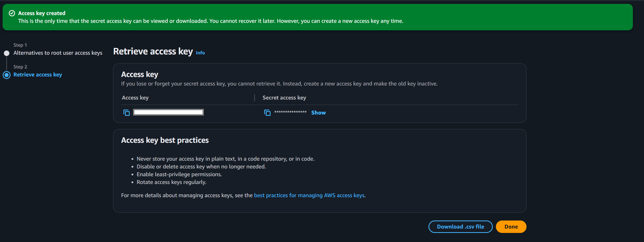The width and height of the screenshot is (644, 242).
Task: Click the masked secret key asterisks
Action: 290,112
